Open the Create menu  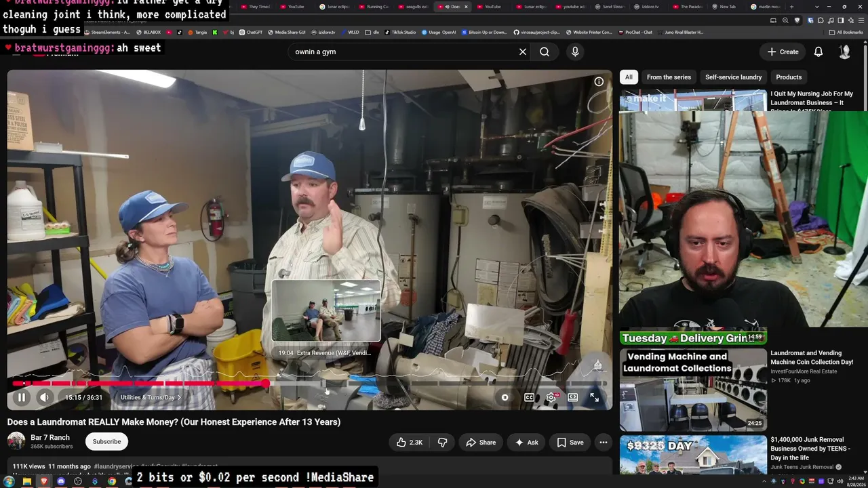click(x=783, y=52)
